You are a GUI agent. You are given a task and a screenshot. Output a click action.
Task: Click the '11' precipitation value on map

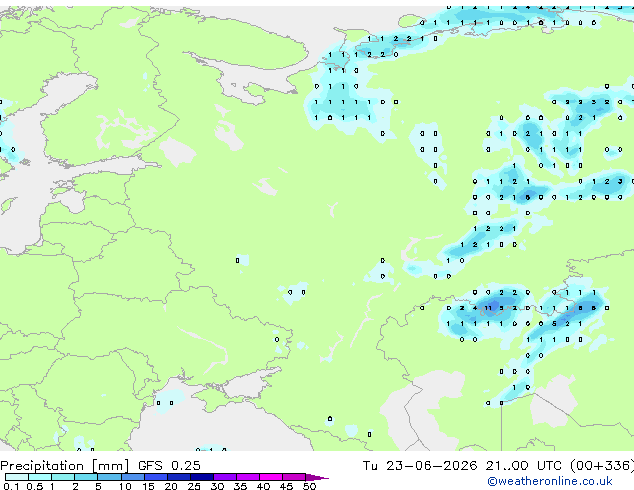(488, 308)
